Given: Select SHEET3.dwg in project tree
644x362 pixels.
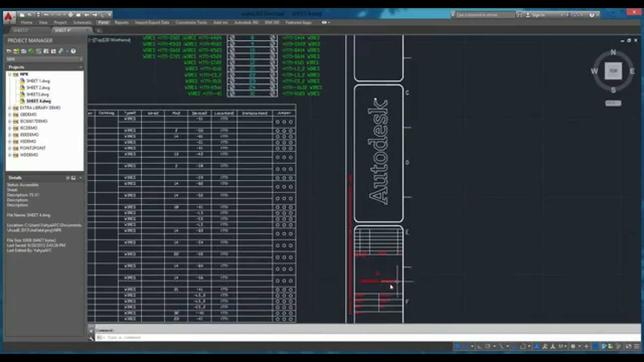Looking at the screenshot, I should tap(37, 94).
